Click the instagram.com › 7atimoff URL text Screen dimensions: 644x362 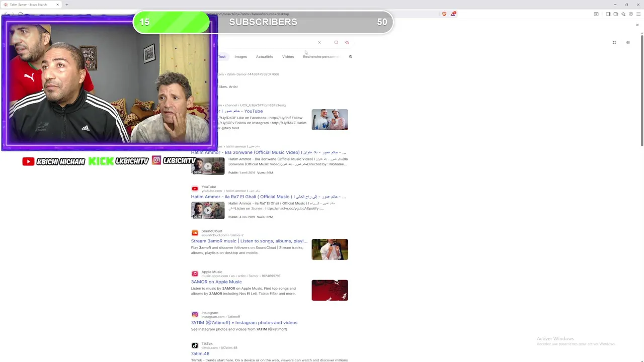tap(221, 317)
